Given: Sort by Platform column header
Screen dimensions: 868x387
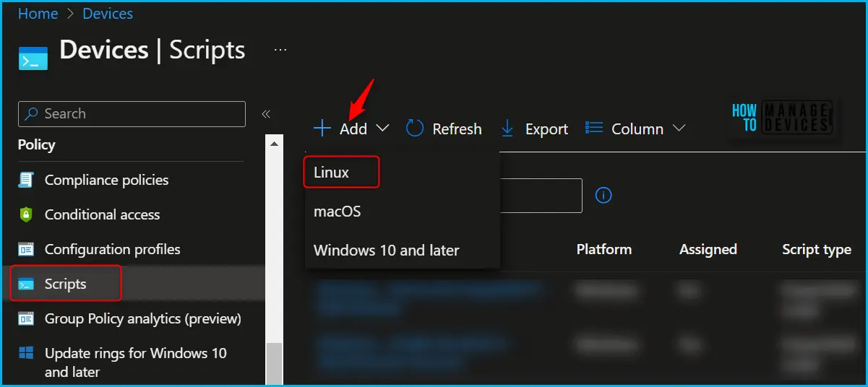Looking at the screenshot, I should [x=604, y=249].
